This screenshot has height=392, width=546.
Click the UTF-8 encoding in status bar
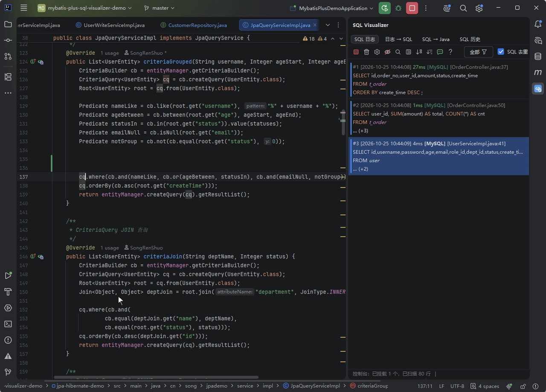coord(457,386)
